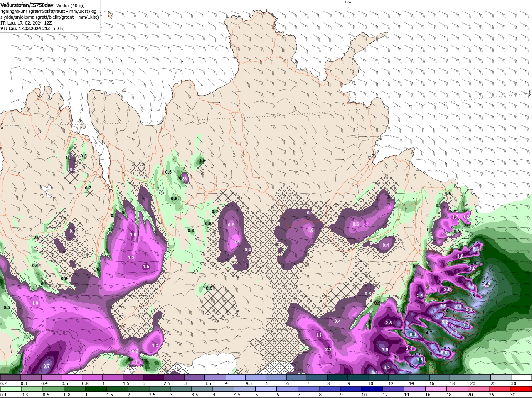The image size is (532, 398).
Task: Click the 'Veðurstofan/IS750dev' title text
Action: coord(27,5)
